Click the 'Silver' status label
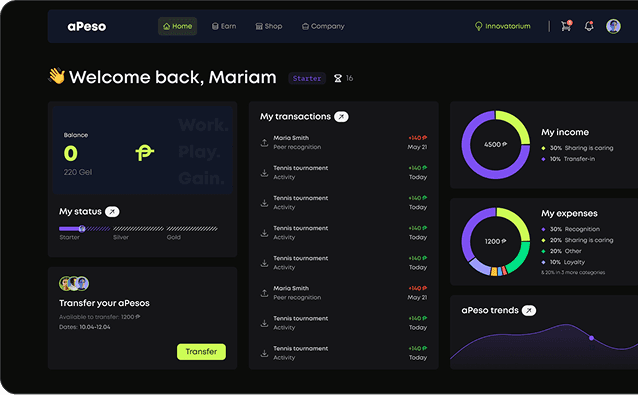 [x=121, y=237]
